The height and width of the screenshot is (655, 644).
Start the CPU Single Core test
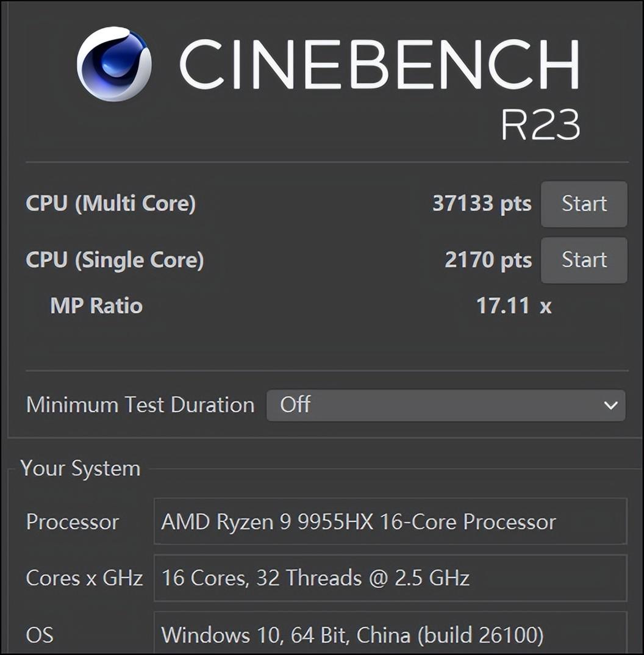pyautogui.click(x=584, y=260)
